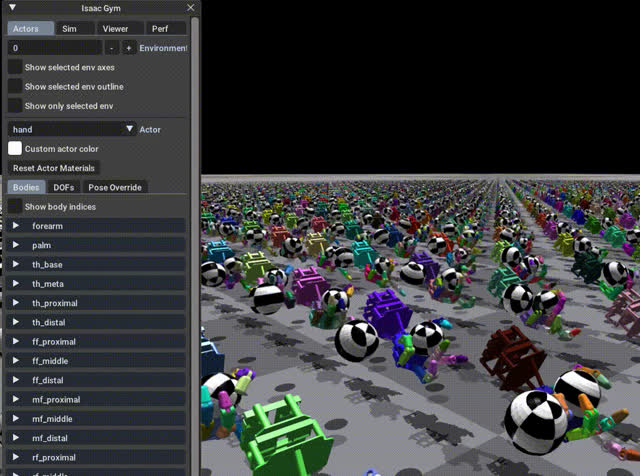Switch to the Perf tab
This screenshot has height=476, width=640.
click(x=166, y=29)
